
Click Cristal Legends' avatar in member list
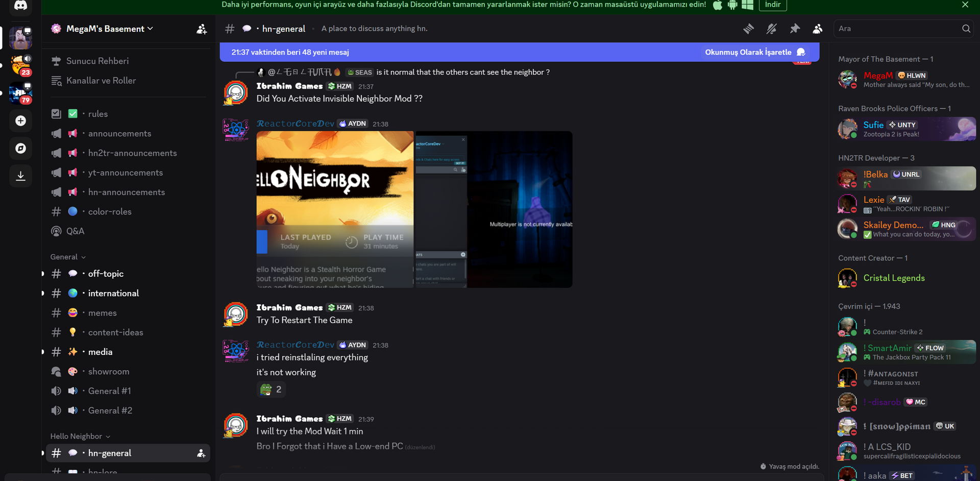pos(847,278)
